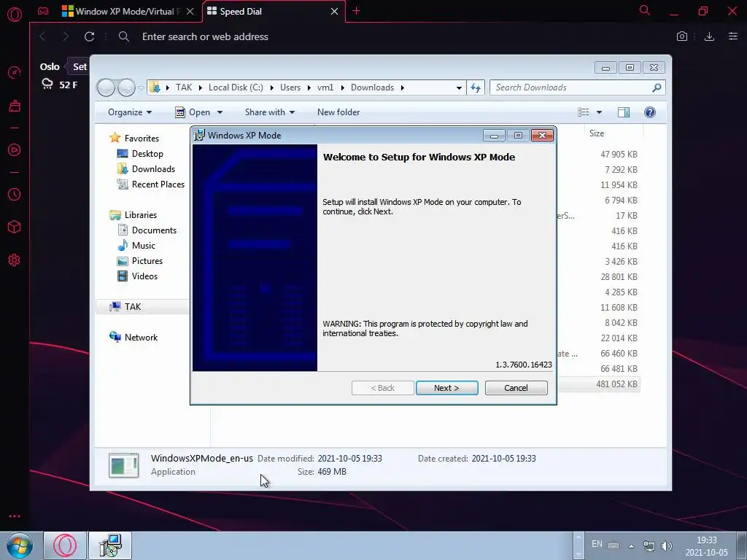Open the Player sidebar icon
747x560 pixels.
coord(15,150)
